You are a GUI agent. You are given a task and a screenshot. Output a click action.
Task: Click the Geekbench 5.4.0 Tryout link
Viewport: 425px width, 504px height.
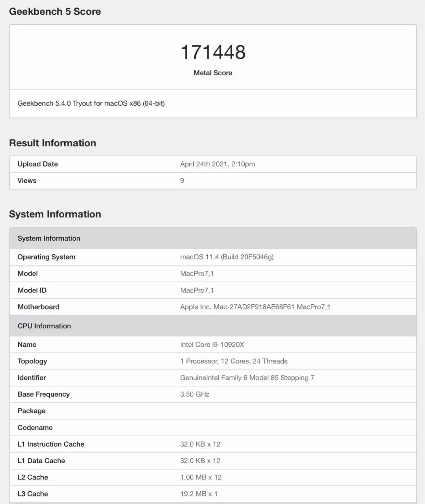pyautogui.click(x=91, y=103)
